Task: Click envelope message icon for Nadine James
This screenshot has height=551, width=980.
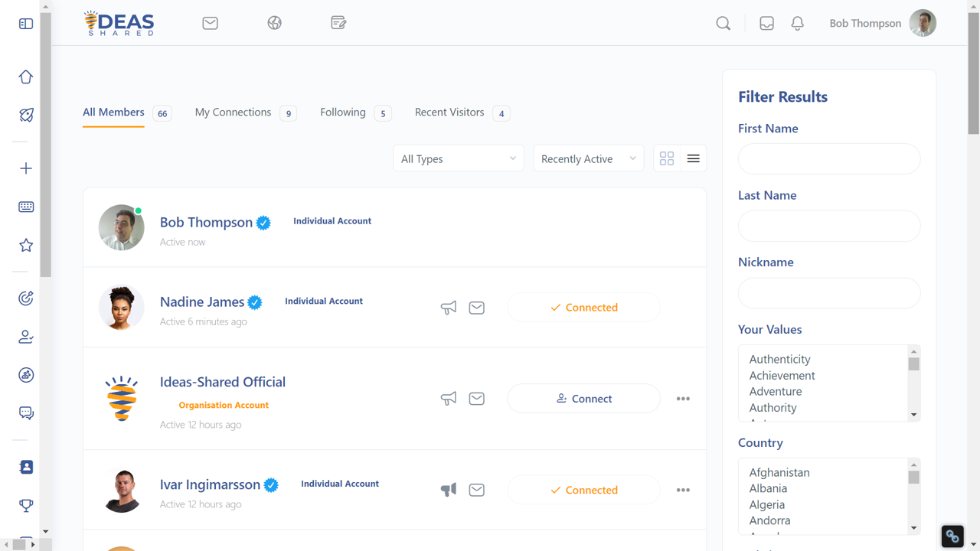Action: click(x=476, y=308)
